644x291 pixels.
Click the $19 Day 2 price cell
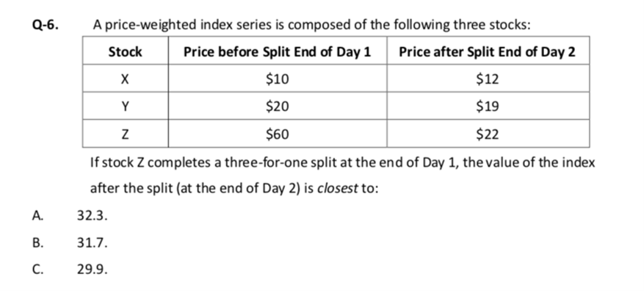pos(488,106)
